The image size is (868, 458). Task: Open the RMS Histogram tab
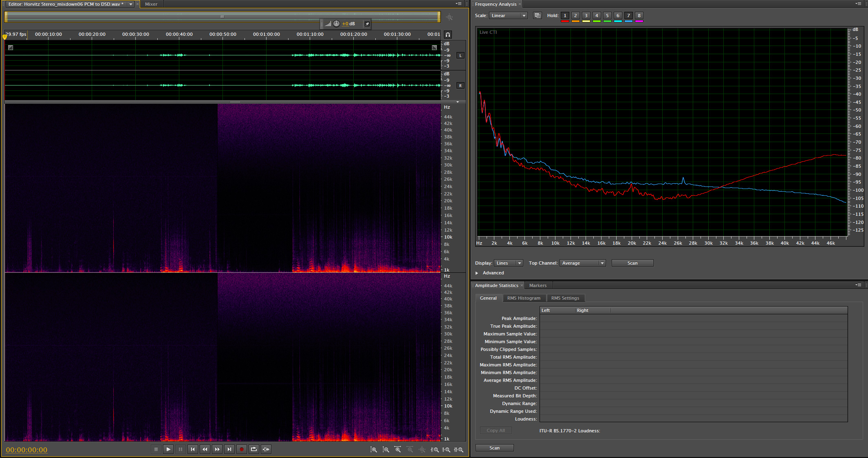(524, 298)
